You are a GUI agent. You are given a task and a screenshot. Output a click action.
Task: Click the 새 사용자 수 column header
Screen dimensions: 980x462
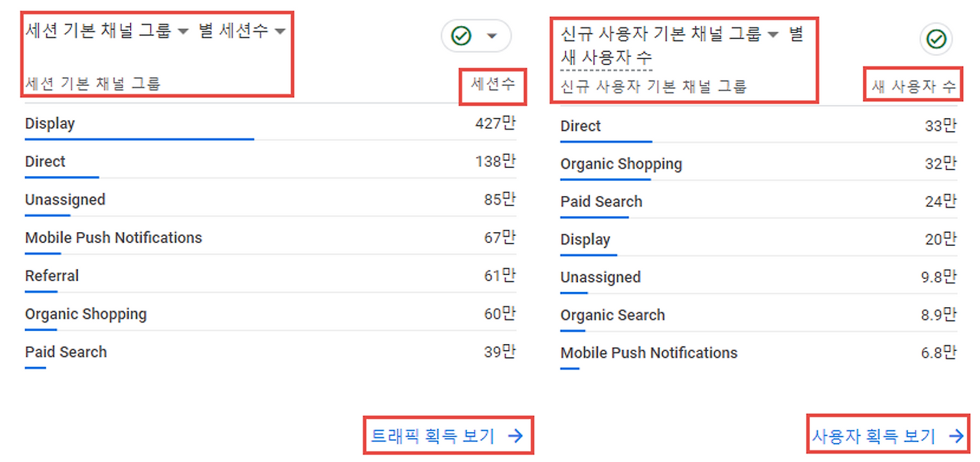913,85
